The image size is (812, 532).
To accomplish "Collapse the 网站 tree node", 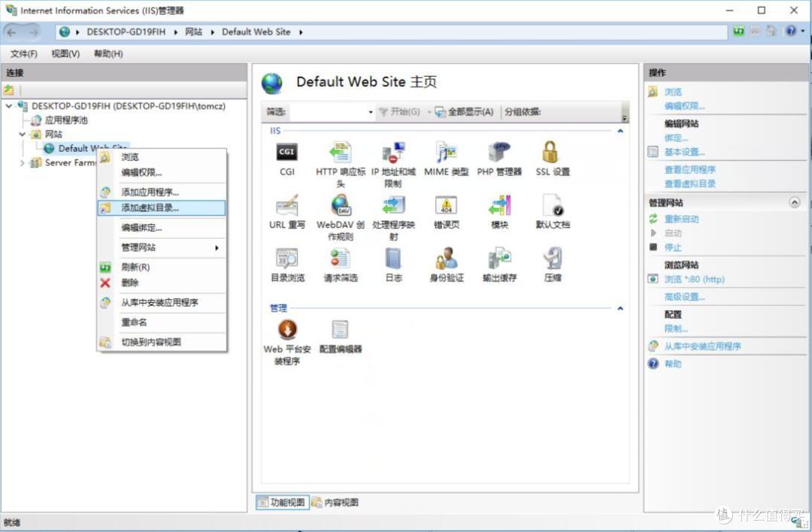I will click(22, 135).
